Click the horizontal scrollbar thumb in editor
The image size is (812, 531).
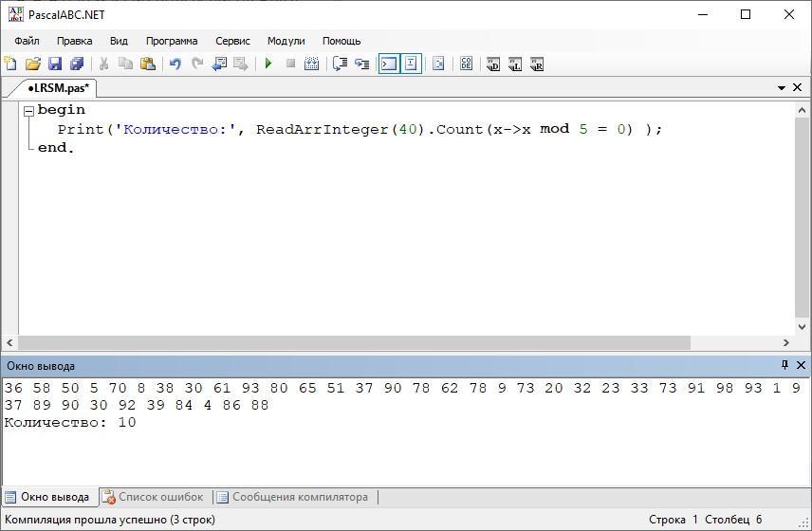(x=354, y=342)
